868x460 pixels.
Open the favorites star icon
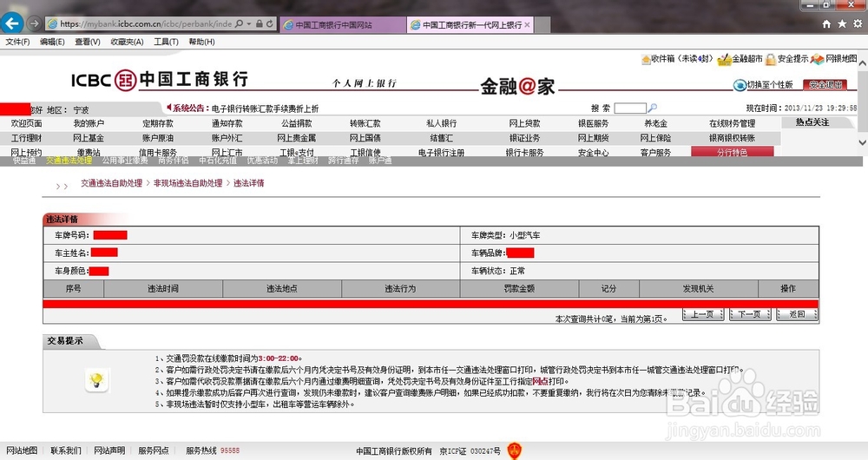point(842,23)
